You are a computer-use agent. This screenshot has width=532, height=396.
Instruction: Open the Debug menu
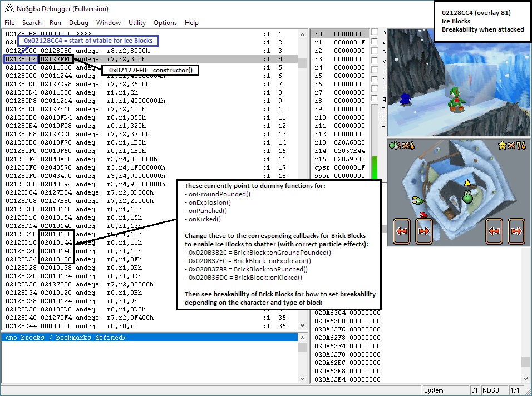[x=78, y=23]
